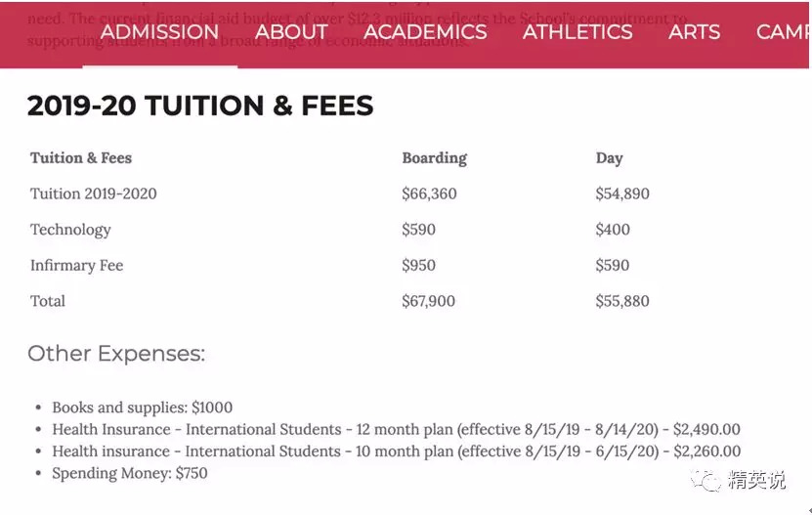Click the ARTS menu item
The height and width of the screenshot is (515, 812).
694,31
